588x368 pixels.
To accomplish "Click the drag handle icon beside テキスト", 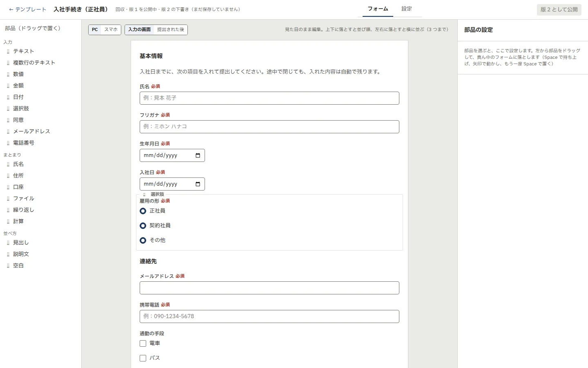I will (8, 52).
